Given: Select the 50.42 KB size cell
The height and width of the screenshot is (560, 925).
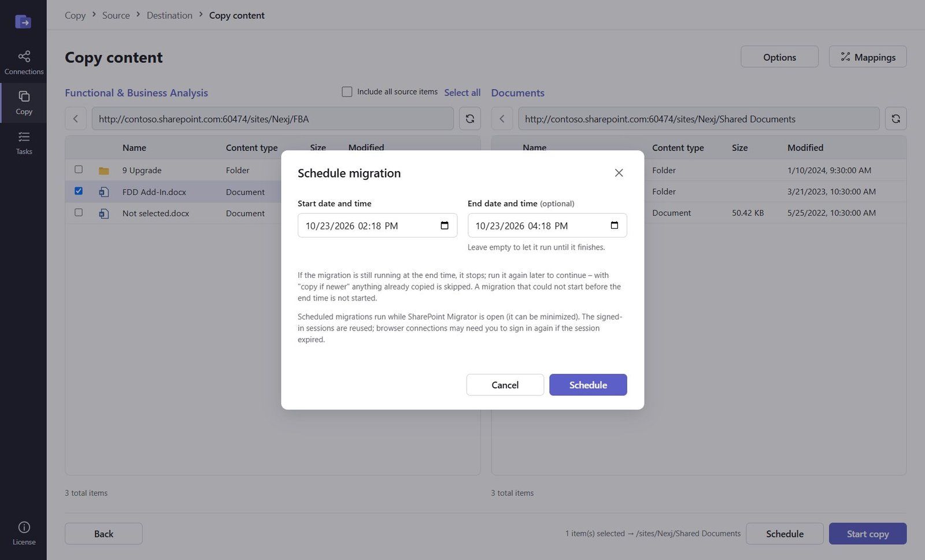Looking at the screenshot, I should [x=748, y=213].
